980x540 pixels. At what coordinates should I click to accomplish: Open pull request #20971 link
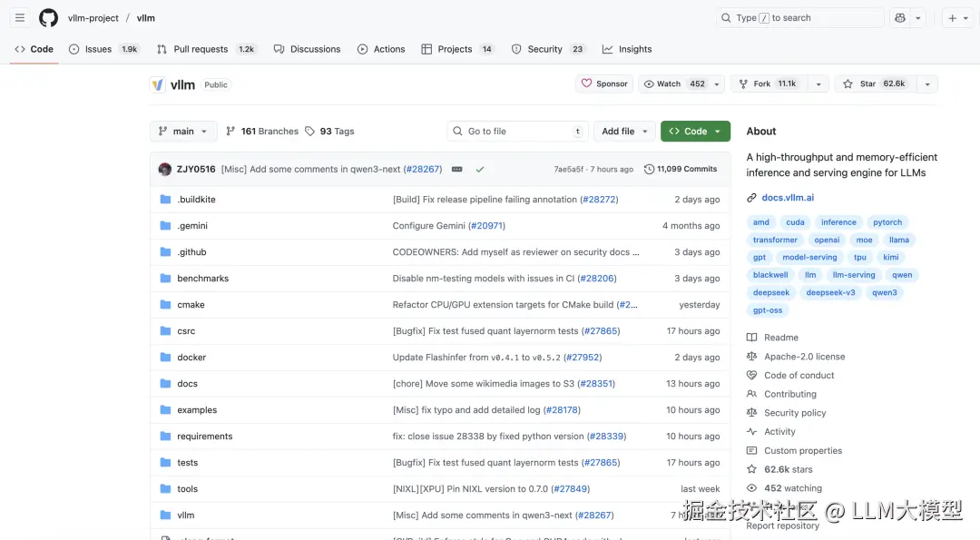[486, 226]
